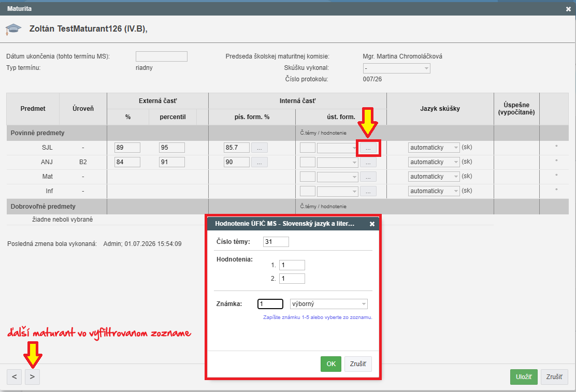Open ANJ written form details button
This screenshot has height=392, width=576.
coord(260,162)
